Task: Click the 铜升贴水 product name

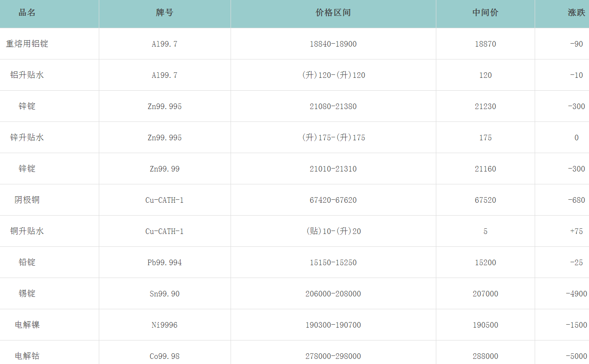Action: [x=27, y=231]
